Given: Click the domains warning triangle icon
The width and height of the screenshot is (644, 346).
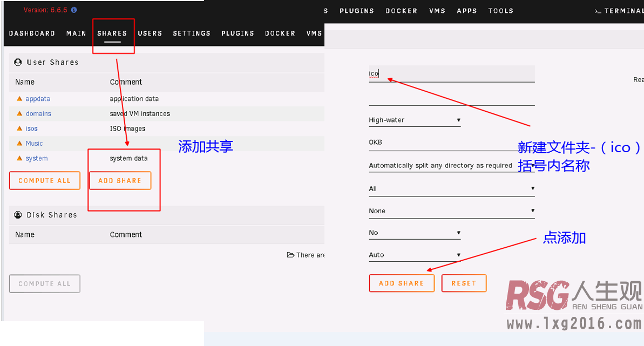Looking at the screenshot, I should [x=19, y=113].
